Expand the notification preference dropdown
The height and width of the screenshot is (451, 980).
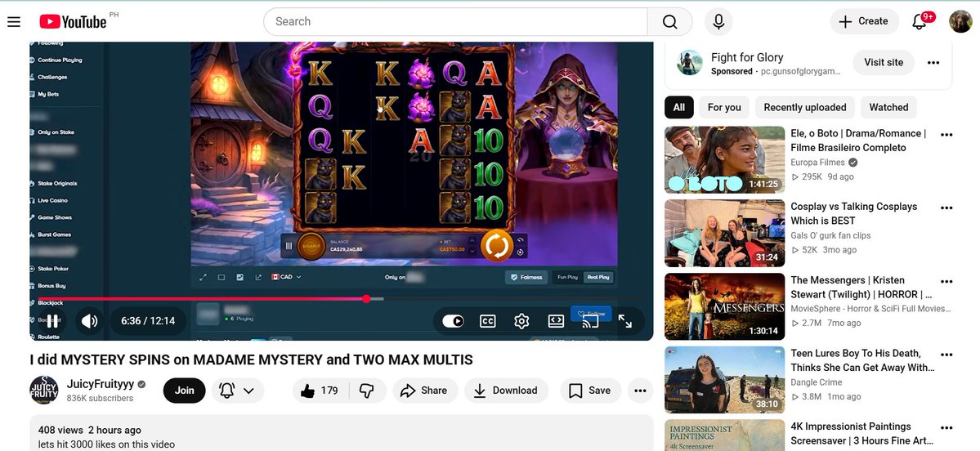pyautogui.click(x=238, y=391)
